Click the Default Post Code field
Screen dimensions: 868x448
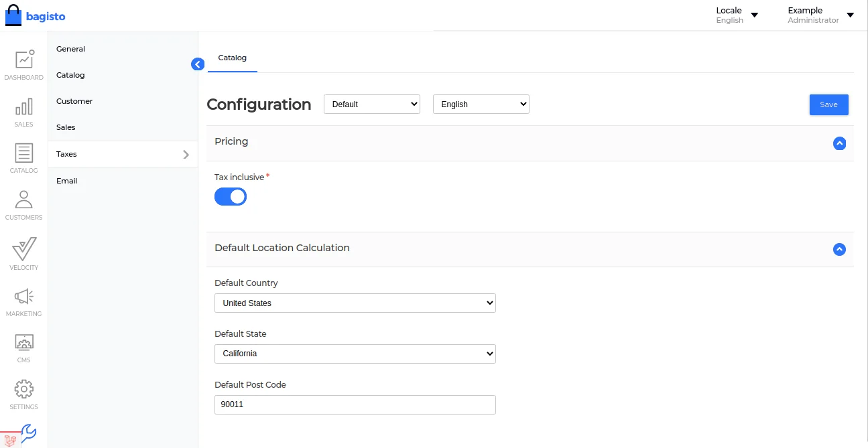pos(355,404)
